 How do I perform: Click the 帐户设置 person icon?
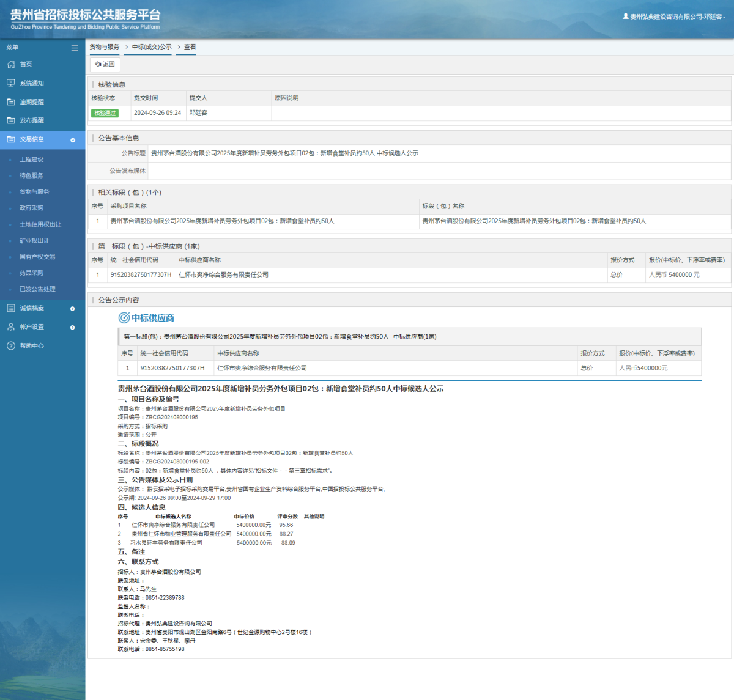point(11,327)
